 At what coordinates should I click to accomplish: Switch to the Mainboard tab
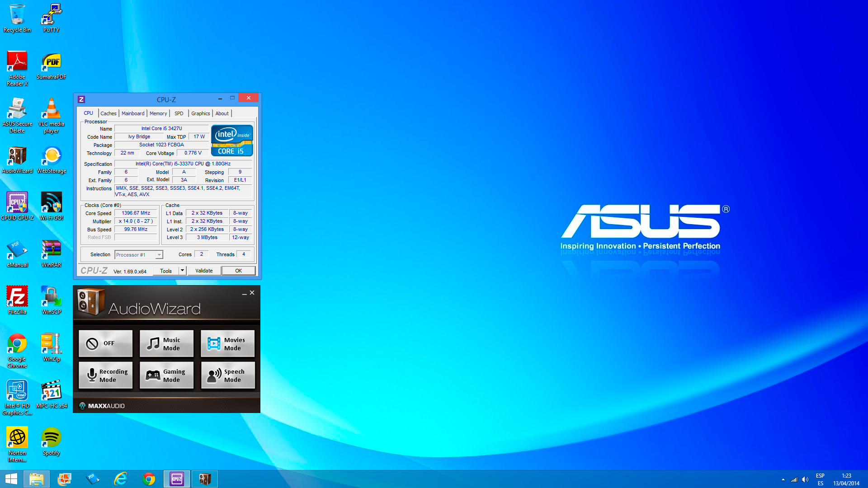(133, 113)
